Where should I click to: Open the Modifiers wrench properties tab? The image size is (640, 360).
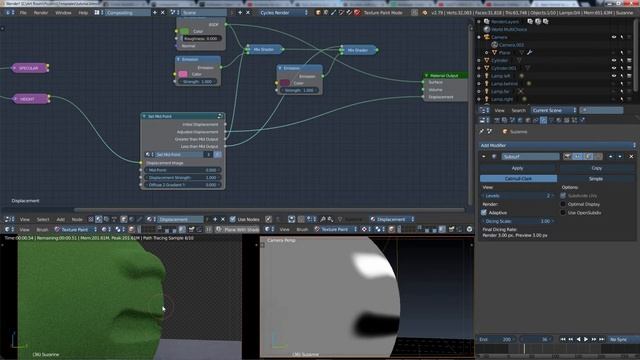pos(543,120)
